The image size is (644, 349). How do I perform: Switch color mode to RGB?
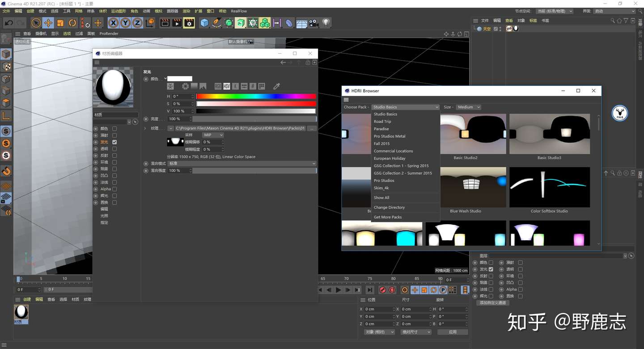click(x=218, y=86)
